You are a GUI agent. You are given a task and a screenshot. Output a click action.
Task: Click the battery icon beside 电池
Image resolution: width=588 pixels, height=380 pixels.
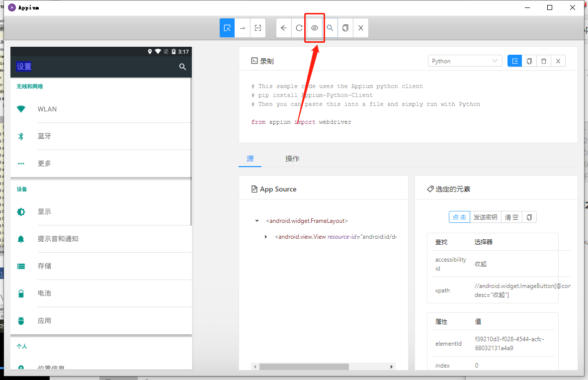point(21,293)
